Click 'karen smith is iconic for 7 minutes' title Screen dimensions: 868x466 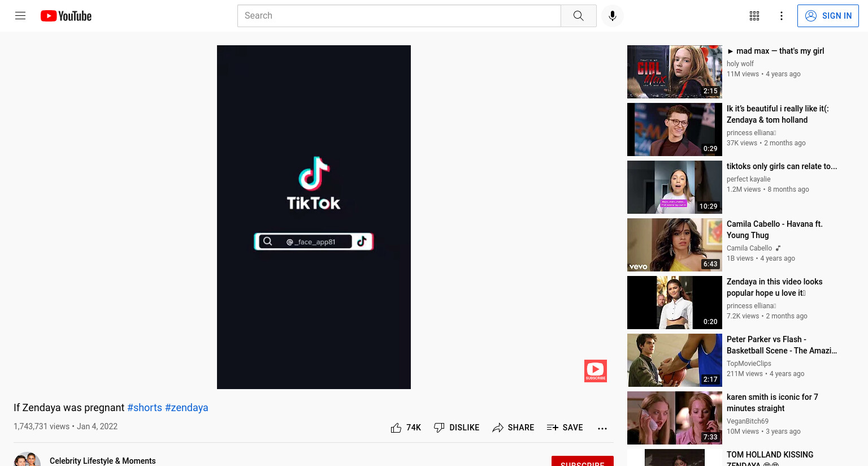click(772, 403)
